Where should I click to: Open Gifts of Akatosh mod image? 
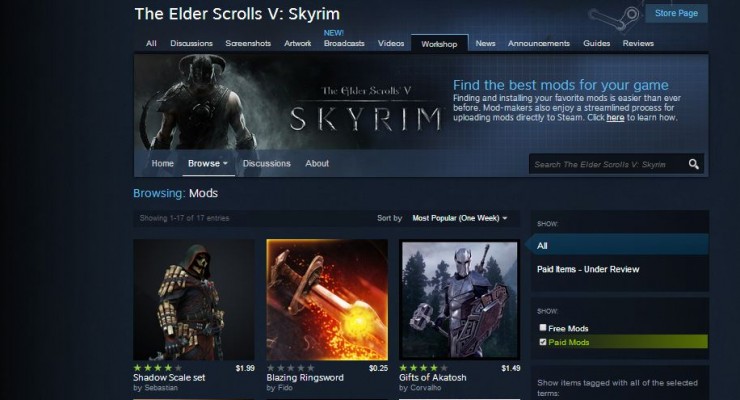coord(460,300)
